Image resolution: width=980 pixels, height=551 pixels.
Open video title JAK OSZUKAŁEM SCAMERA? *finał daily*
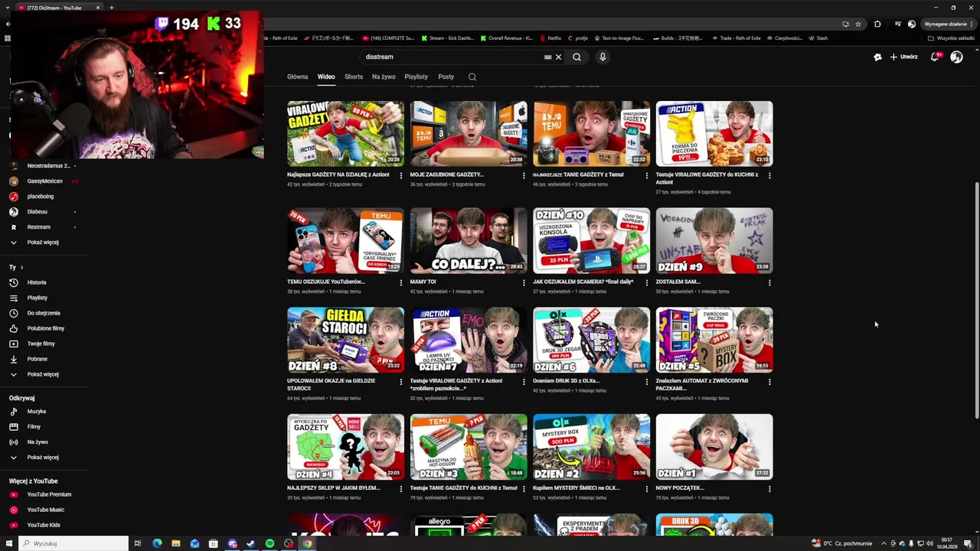(x=583, y=282)
